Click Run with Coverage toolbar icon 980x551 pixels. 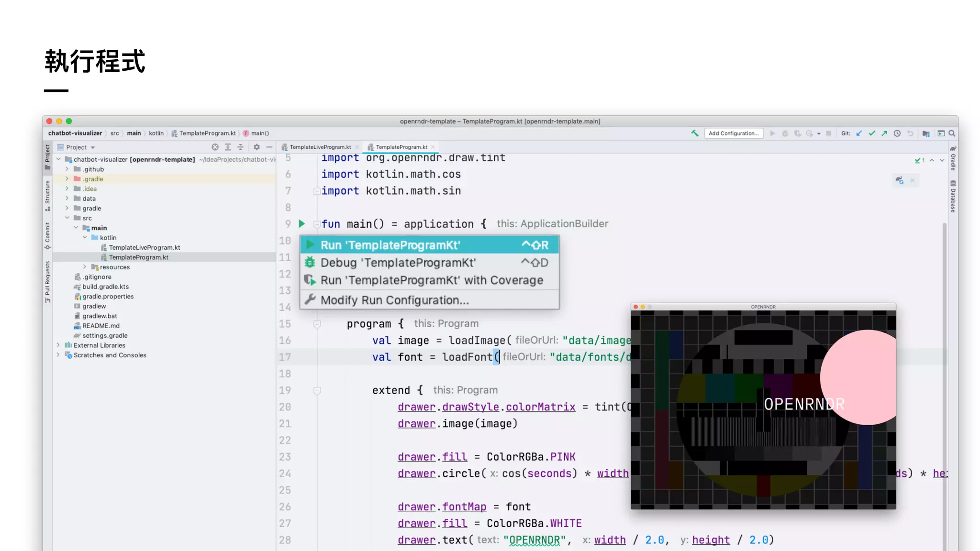(797, 133)
